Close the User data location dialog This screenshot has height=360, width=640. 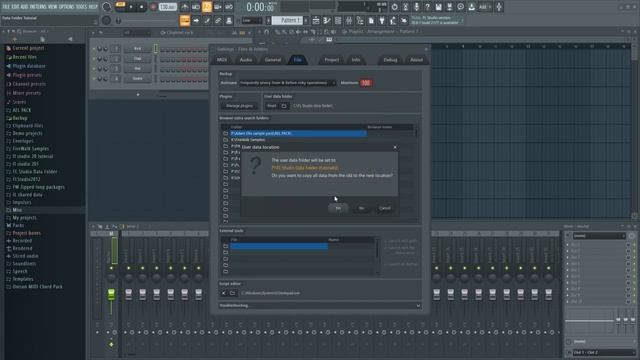tap(395, 147)
